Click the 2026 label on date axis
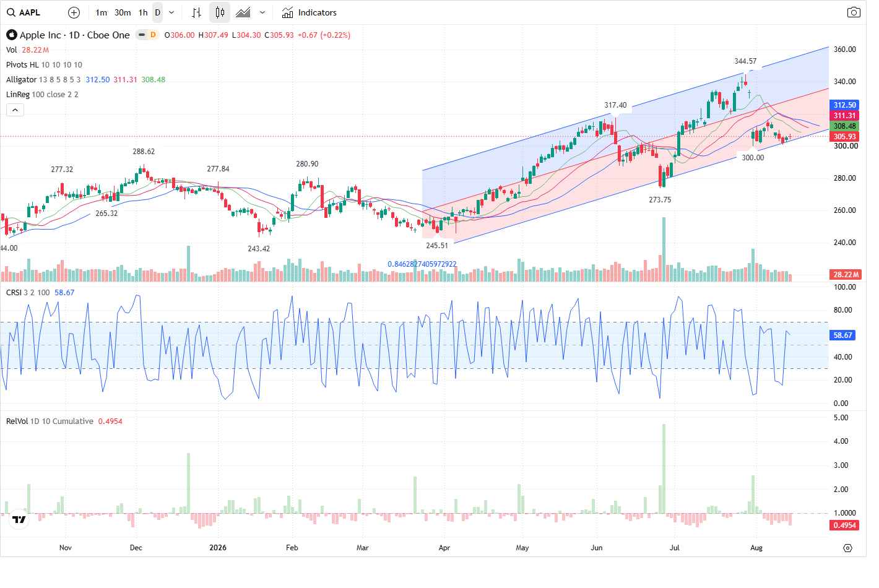 pos(218,548)
